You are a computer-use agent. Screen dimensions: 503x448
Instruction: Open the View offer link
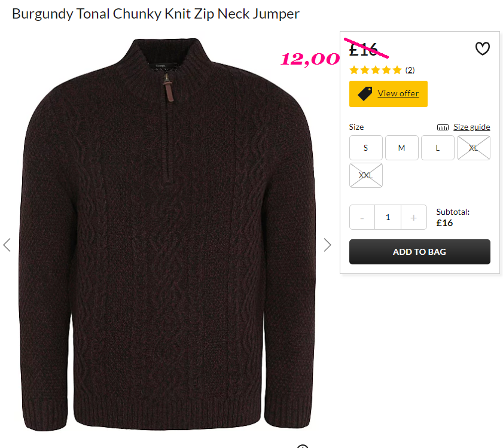click(398, 93)
